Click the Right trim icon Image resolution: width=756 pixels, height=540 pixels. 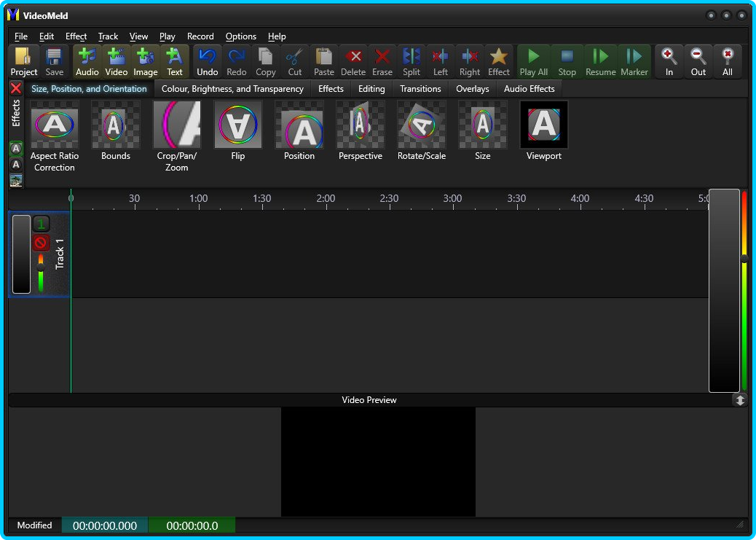coord(470,62)
